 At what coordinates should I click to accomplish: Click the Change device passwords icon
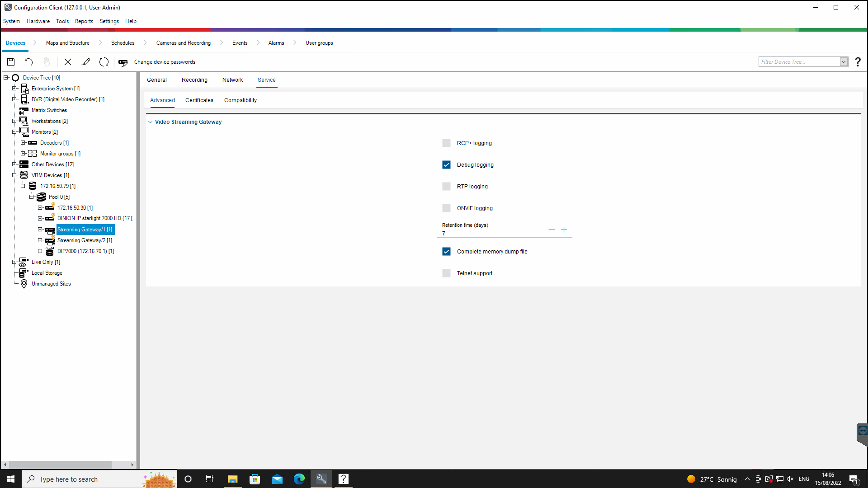123,62
